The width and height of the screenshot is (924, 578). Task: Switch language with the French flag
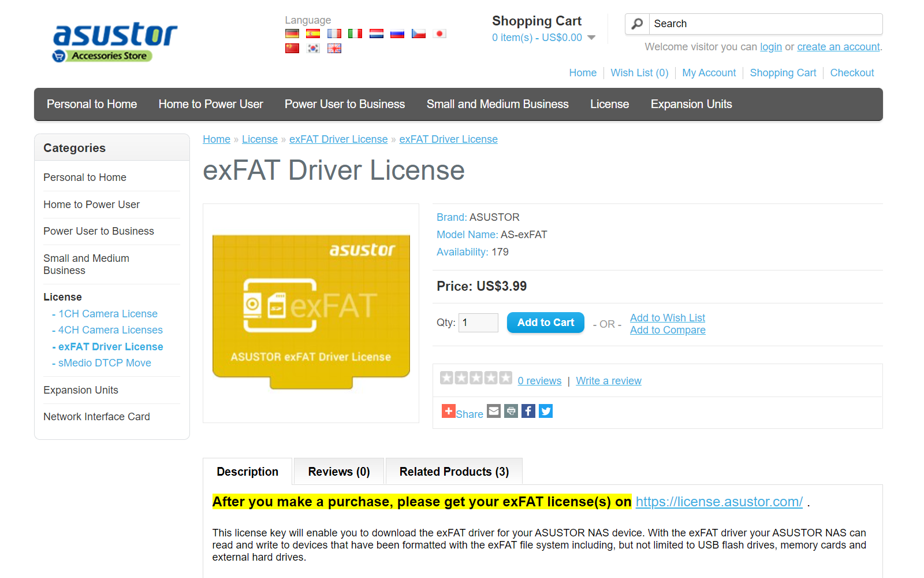[334, 34]
